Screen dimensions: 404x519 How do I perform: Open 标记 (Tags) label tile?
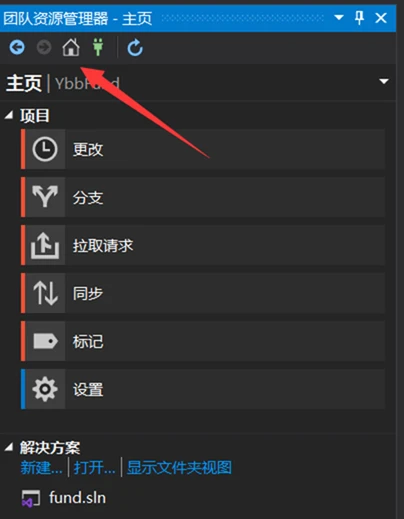(203, 341)
